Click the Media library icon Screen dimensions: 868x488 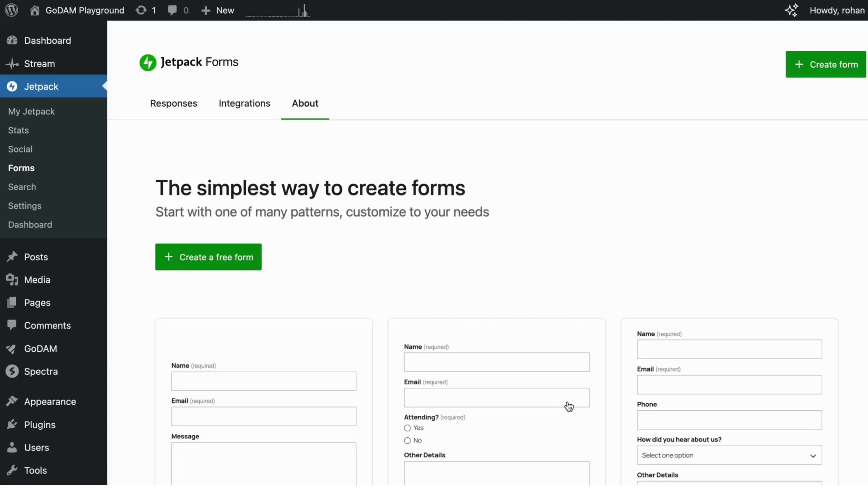[12, 280]
